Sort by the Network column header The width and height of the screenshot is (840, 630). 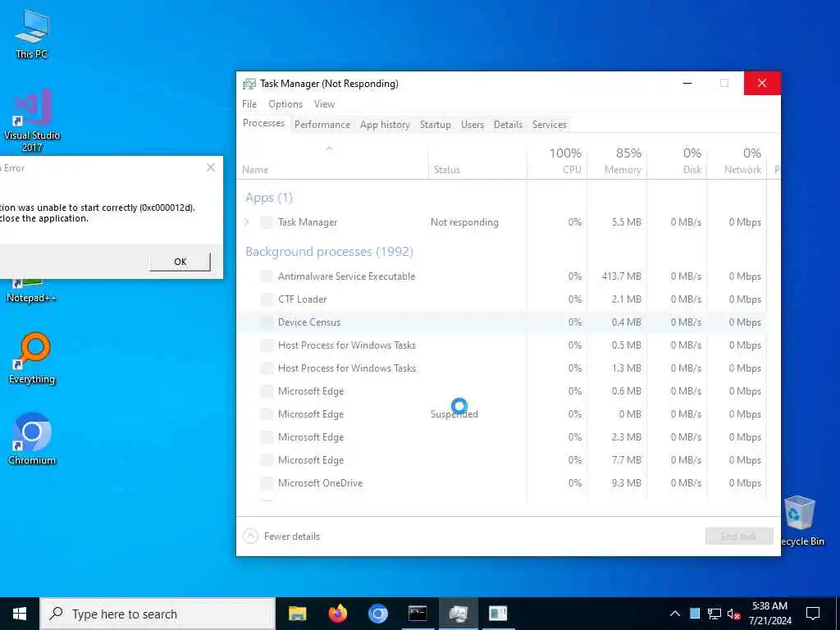pyautogui.click(x=737, y=163)
